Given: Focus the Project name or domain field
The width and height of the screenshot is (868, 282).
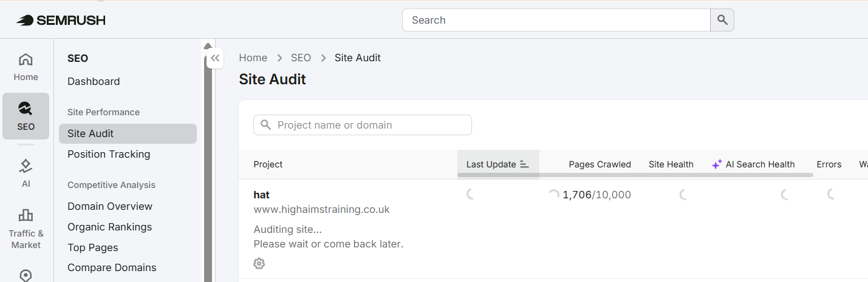Looking at the screenshot, I should point(363,125).
